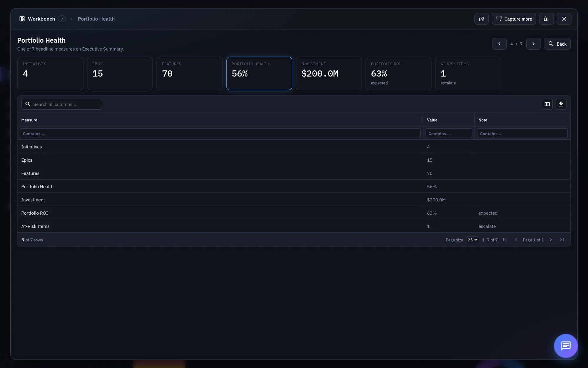
Task: Open the chat bubble button
Action: pos(566,346)
